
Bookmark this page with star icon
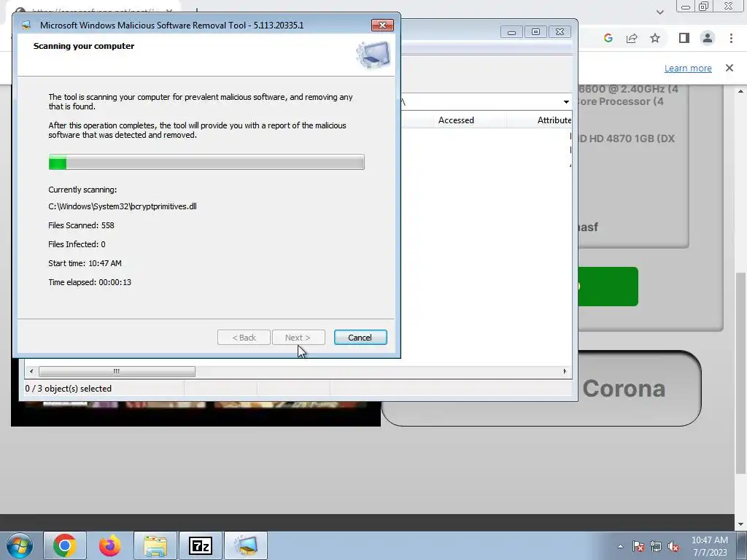[655, 38]
